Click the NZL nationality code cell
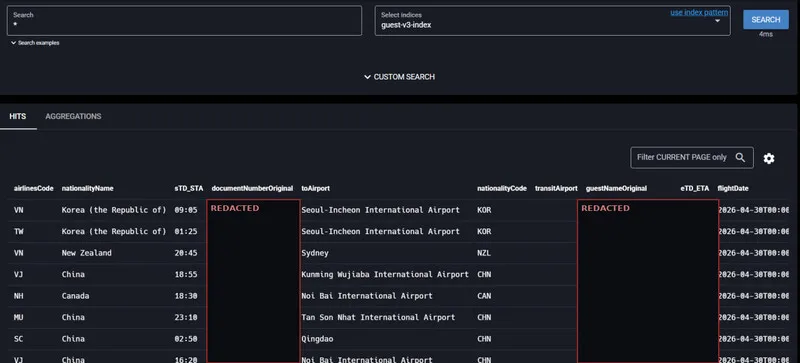 (x=484, y=253)
